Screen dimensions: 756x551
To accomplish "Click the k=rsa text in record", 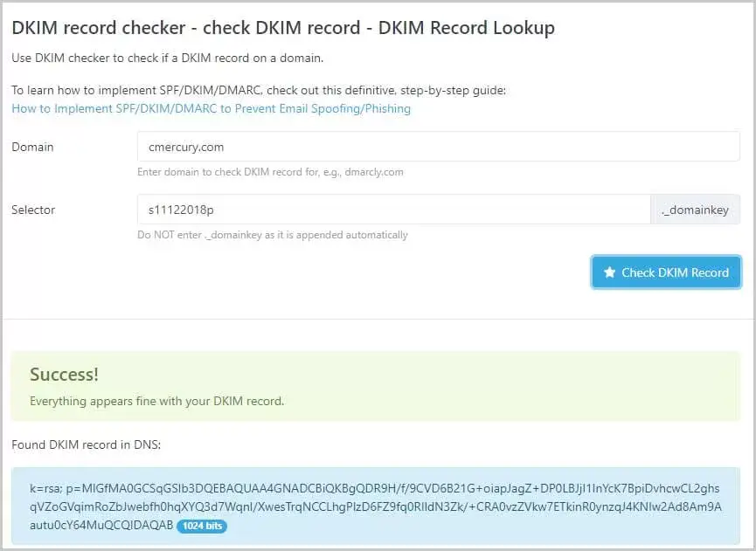I will click(x=47, y=489).
